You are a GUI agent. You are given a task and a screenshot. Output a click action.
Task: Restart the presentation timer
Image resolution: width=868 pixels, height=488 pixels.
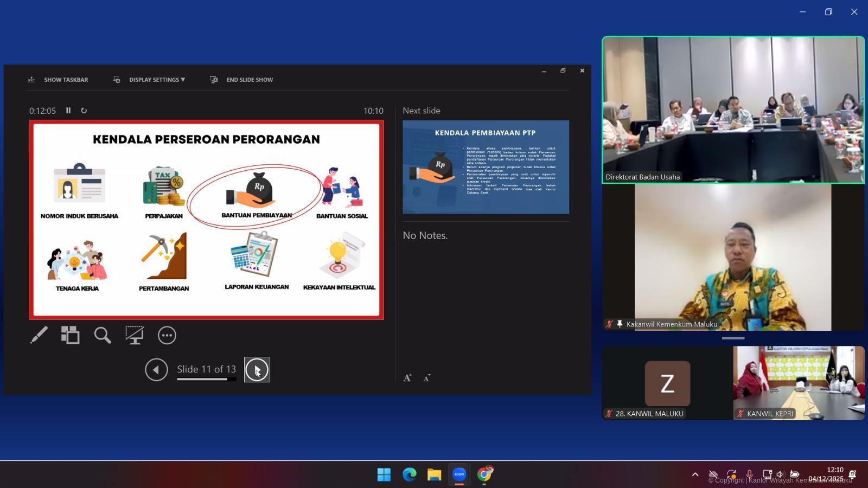click(84, 111)
